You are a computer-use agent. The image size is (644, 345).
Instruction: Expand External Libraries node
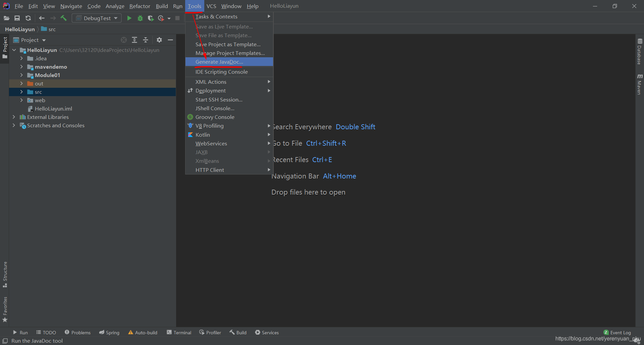click(14, 117)
